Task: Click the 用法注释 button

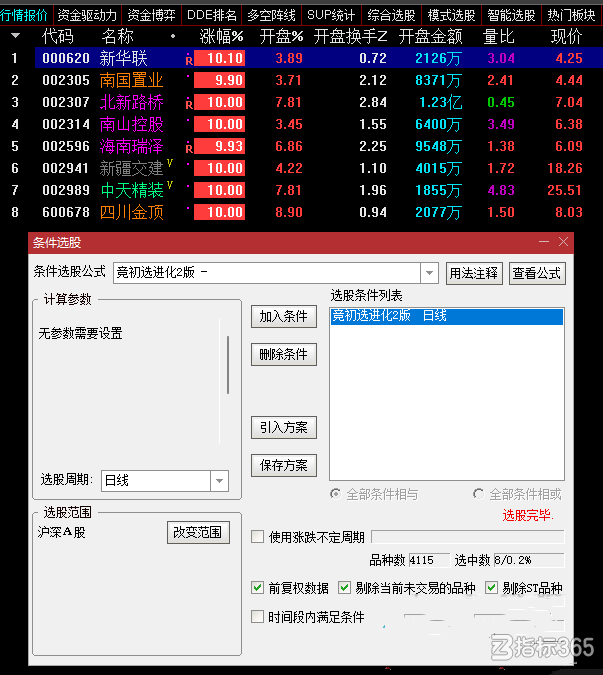Action: click(474, 273)
